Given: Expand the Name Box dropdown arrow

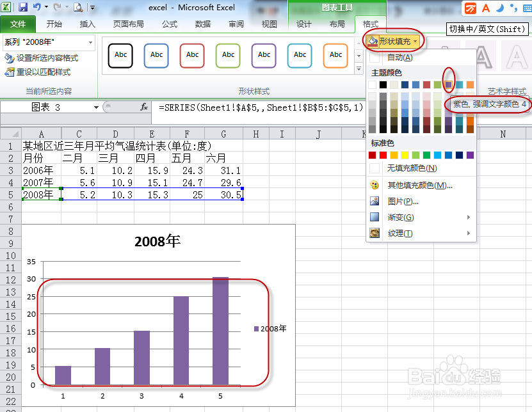Looking at the screenshot, I should (97, 107).
